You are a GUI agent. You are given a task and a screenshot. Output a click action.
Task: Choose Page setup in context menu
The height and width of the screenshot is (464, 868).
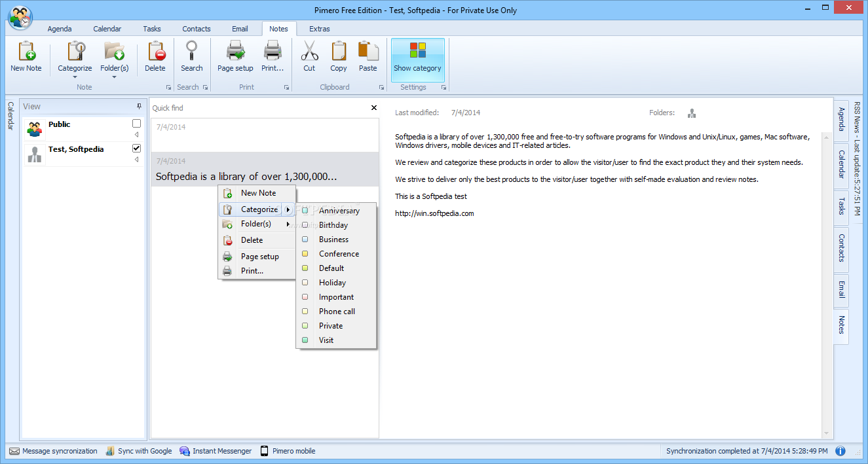click(257, 257)
